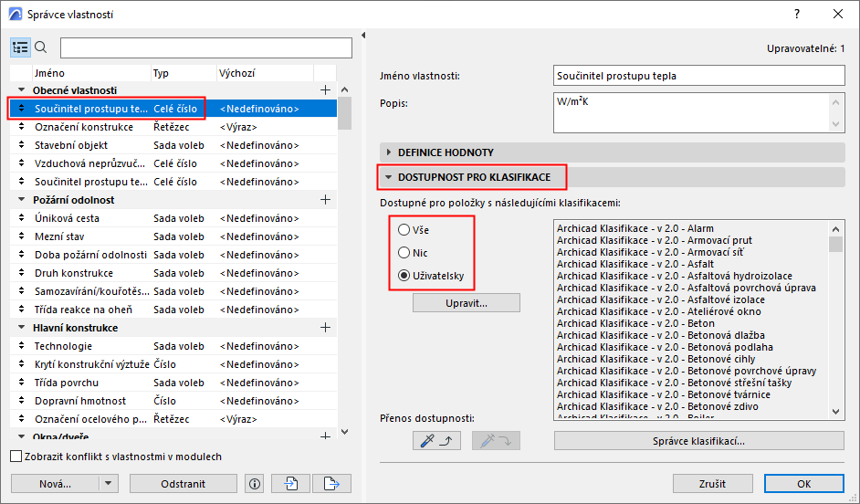The height and width of the screenshot is (504, 860).
Task: Click the export properties icon button
Action: [x=331, y=484]
